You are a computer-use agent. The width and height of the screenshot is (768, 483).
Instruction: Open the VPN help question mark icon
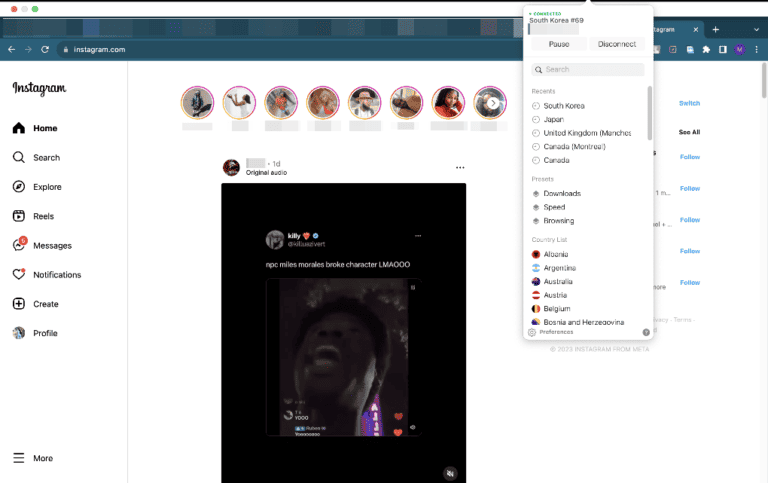pos(646,332)
